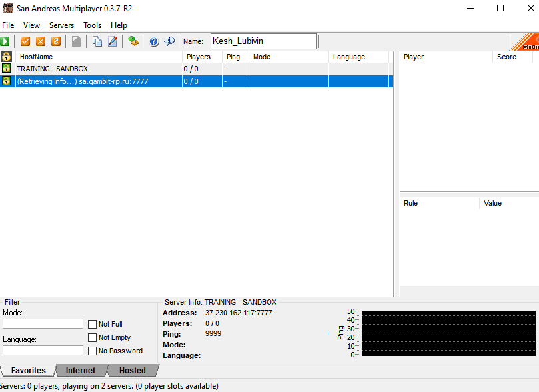Image resolution: width=539 pixels, height=392 pixels.
Task: Open the Tools menu
Action: (x=93, y=25)
